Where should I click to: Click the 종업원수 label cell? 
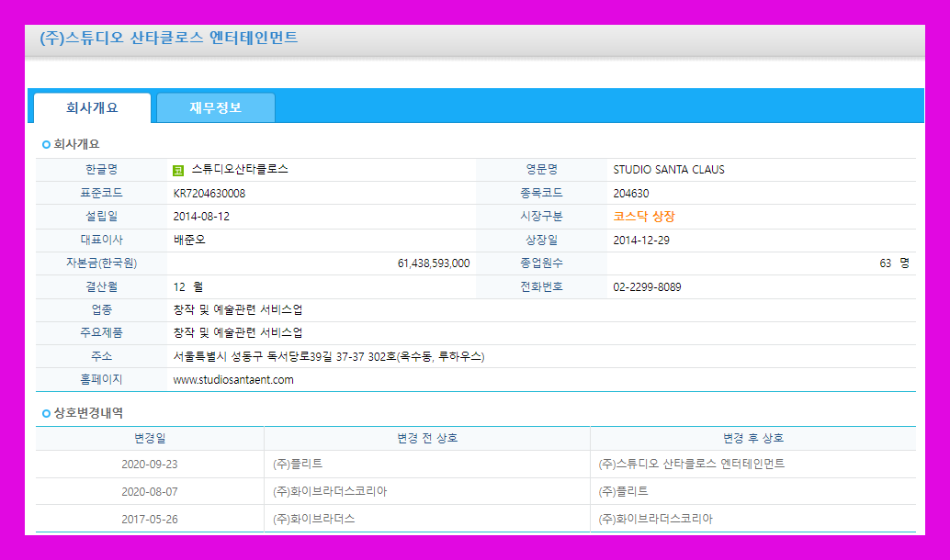click(x=541, y=263)
